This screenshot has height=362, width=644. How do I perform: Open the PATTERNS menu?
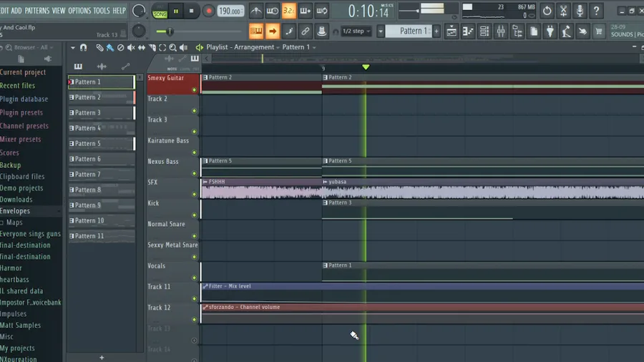[37, 11]
